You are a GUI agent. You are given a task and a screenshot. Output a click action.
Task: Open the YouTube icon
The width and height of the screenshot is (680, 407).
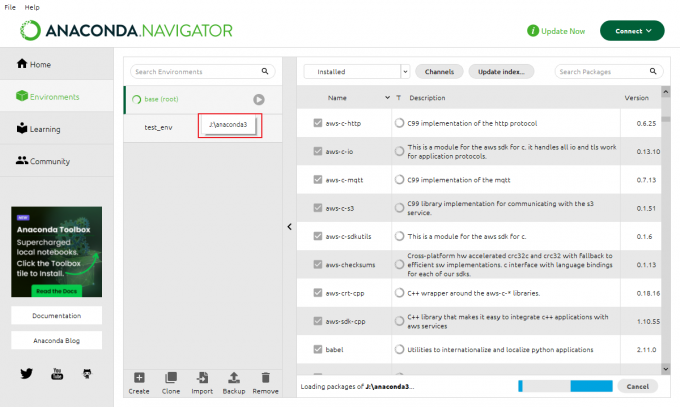pos(57,373)
